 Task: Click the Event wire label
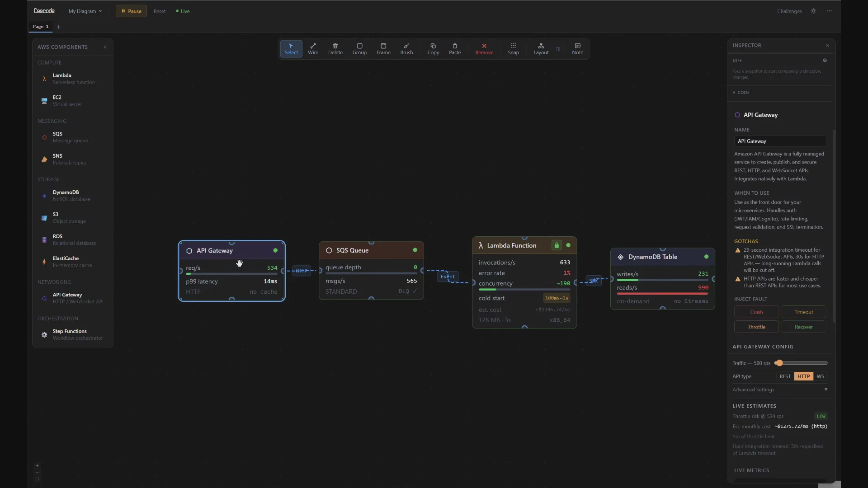coord(448,277)
